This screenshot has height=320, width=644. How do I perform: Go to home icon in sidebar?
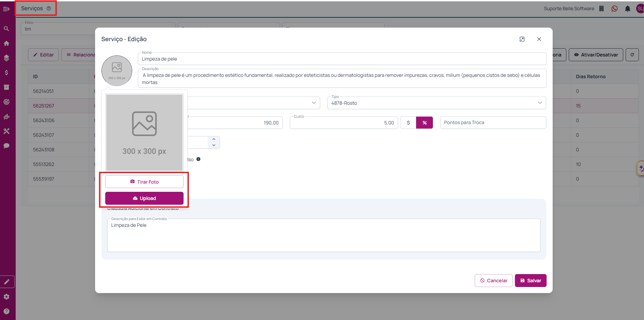tap(6, 43)
